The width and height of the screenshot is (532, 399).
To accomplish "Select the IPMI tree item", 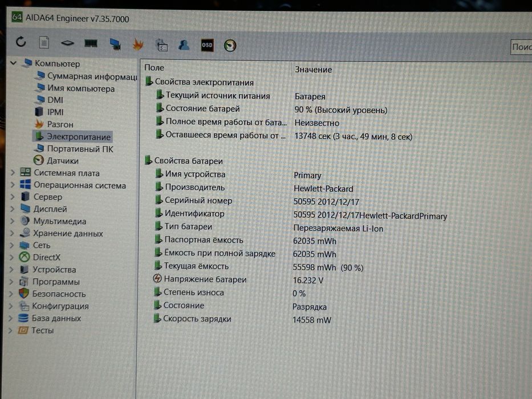I will [x=49, y=112].
